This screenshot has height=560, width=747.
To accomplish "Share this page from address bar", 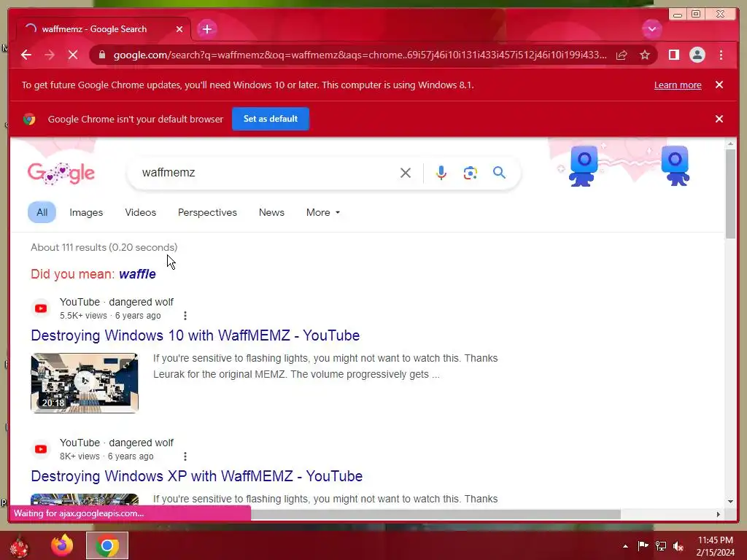I will click(x=622, y=55).
